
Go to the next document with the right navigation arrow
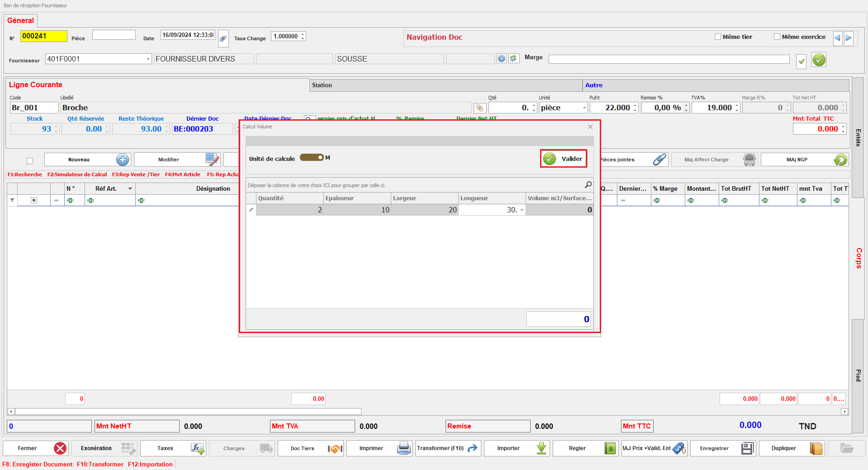tap(849, 38)
